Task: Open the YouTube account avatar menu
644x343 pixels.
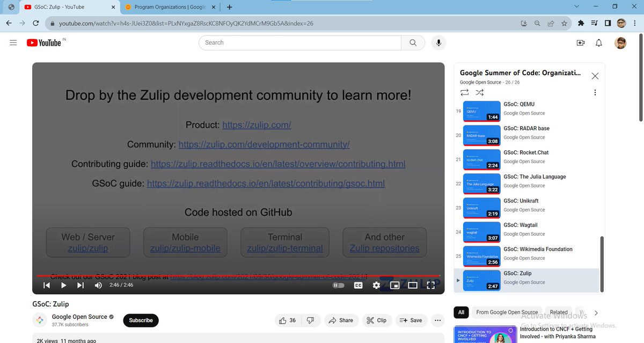Action: pyautogui.click(x=620, y=43)
